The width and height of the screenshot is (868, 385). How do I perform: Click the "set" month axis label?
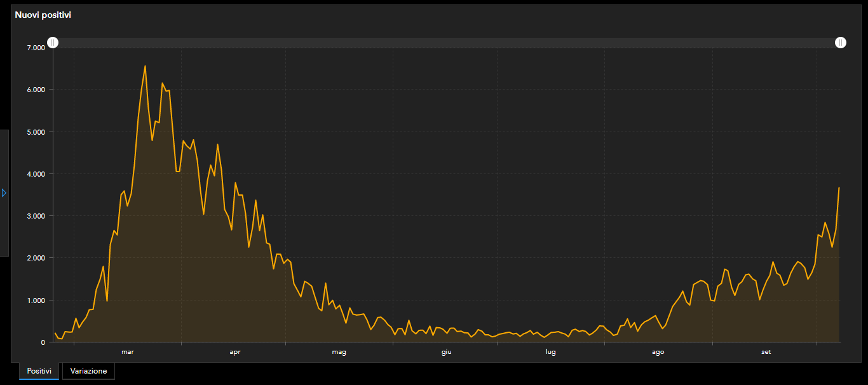[x=766, y=352]
